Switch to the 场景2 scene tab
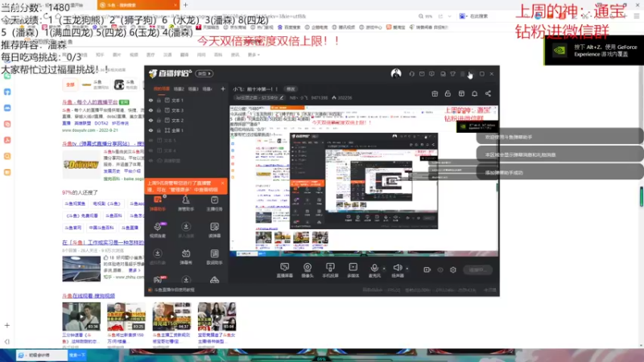This screenshot has width=644, height=362. [x=179, y=88]
